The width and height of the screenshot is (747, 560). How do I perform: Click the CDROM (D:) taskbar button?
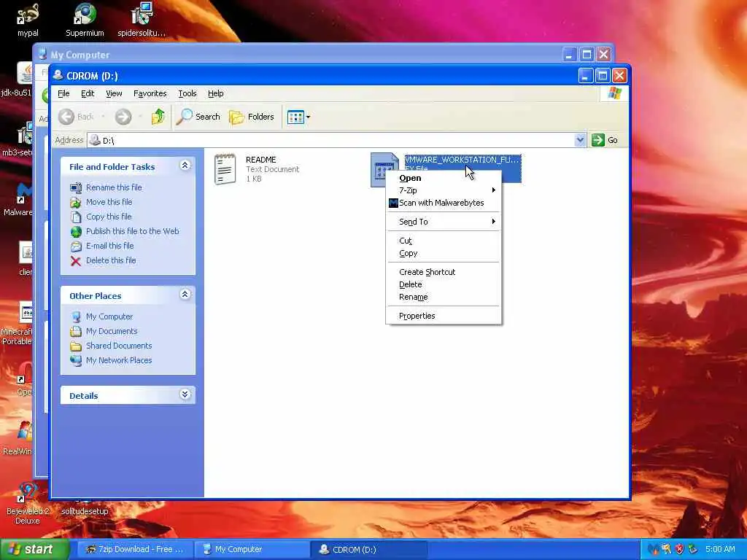[x=368, y=550]
